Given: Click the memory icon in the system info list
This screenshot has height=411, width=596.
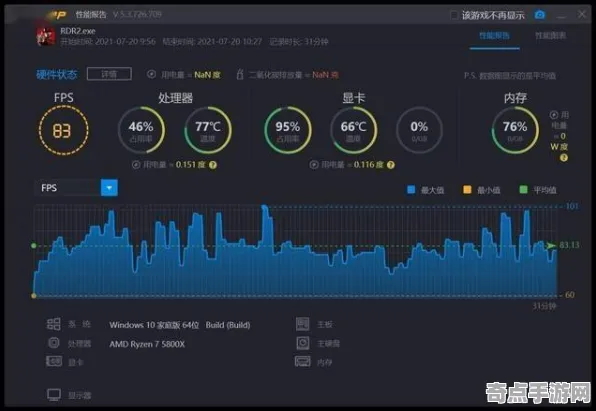Looking at the screenshot, I should [x=303, y=361].
